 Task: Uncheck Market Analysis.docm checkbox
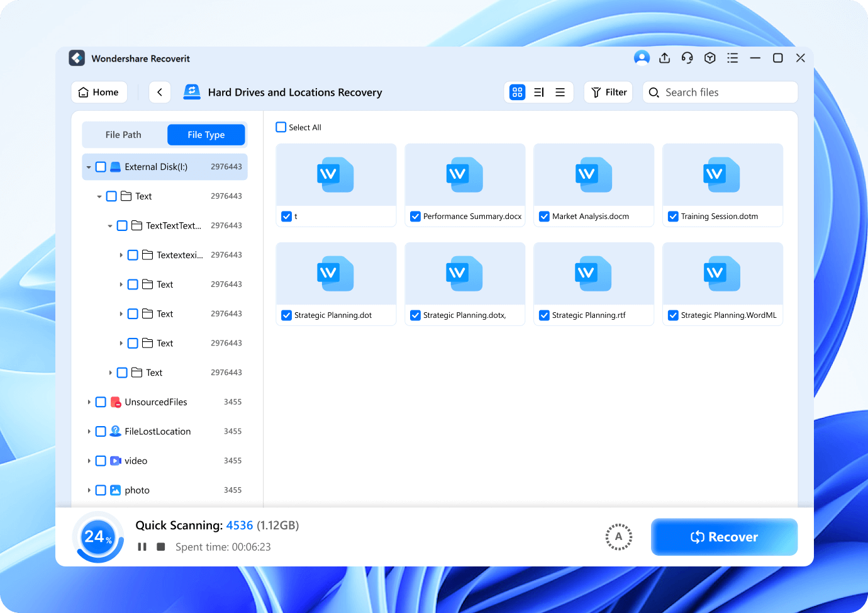(x=544, y=217)
